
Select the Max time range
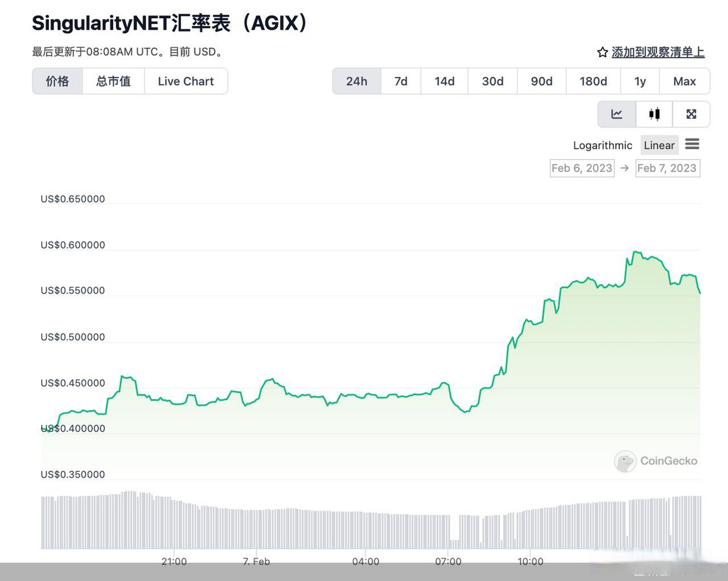click(x=685, y=81)
